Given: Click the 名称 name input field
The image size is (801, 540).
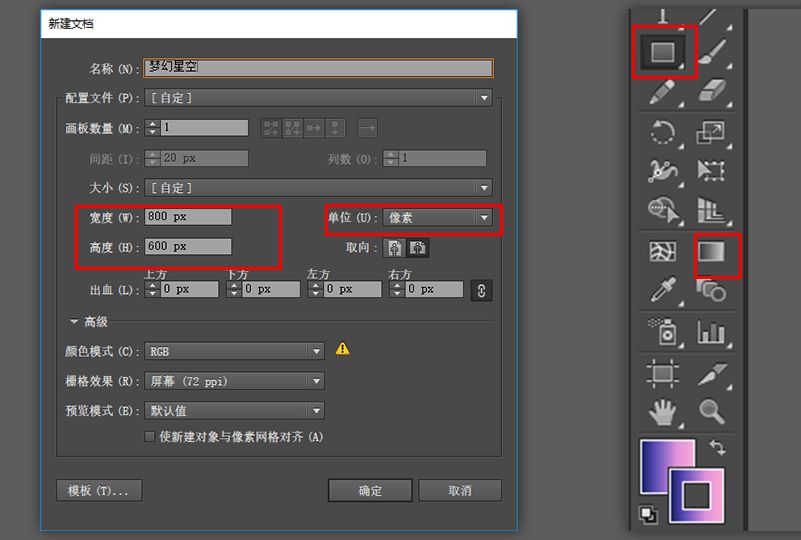Looking at the screenshot, I should tap(318, 68).
